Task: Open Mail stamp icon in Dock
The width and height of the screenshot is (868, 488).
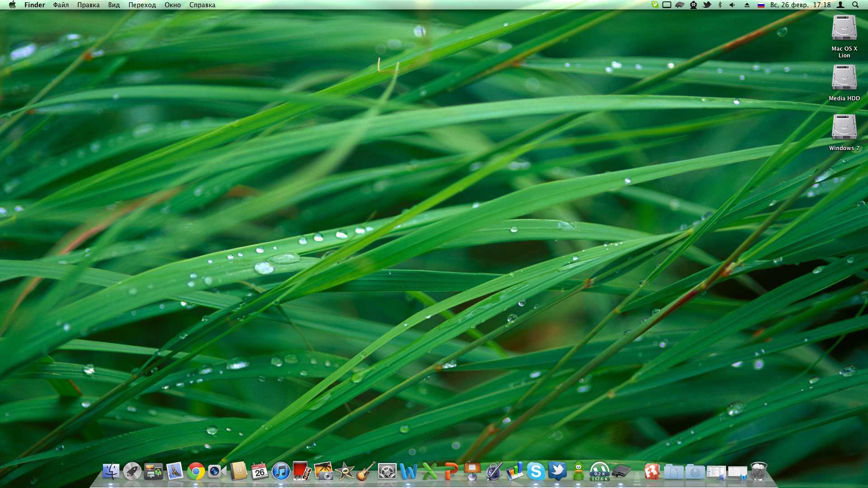Action: pos(175,471)
